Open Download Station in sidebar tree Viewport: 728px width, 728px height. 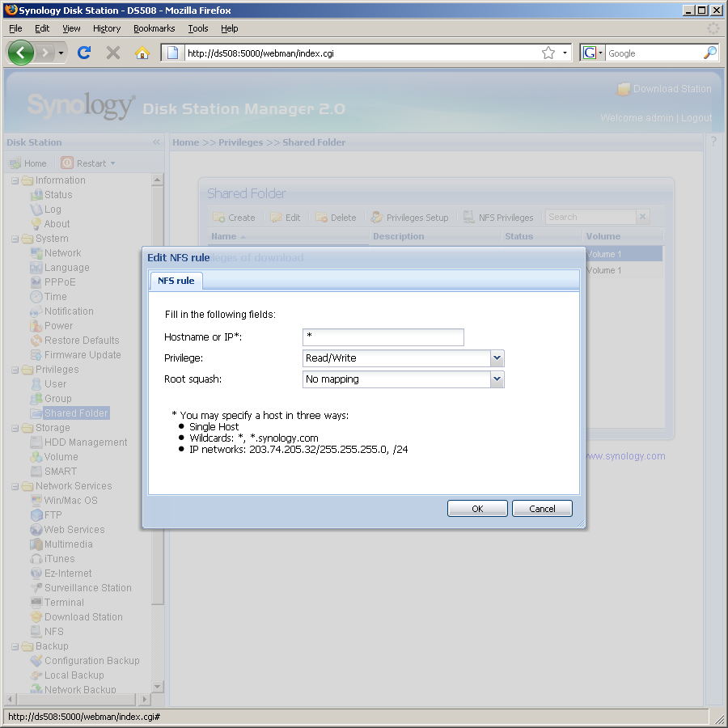pyautogui.click(x=77, y=617)
